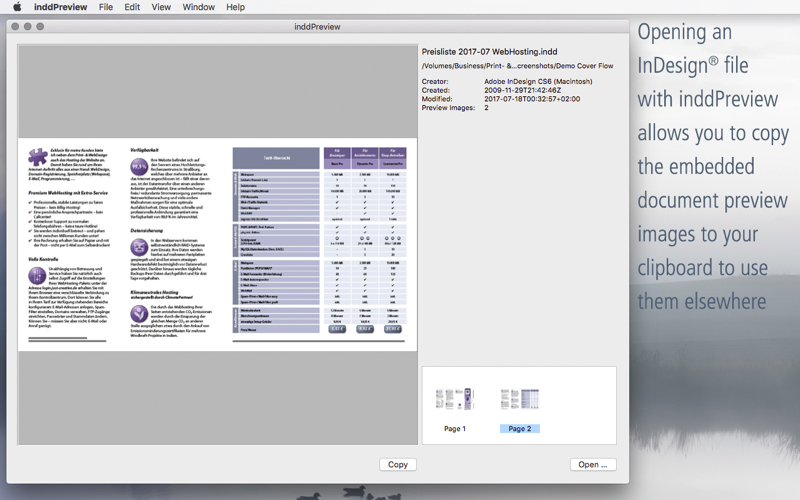
Task: Open the File menu
Action: pos(106,7)
